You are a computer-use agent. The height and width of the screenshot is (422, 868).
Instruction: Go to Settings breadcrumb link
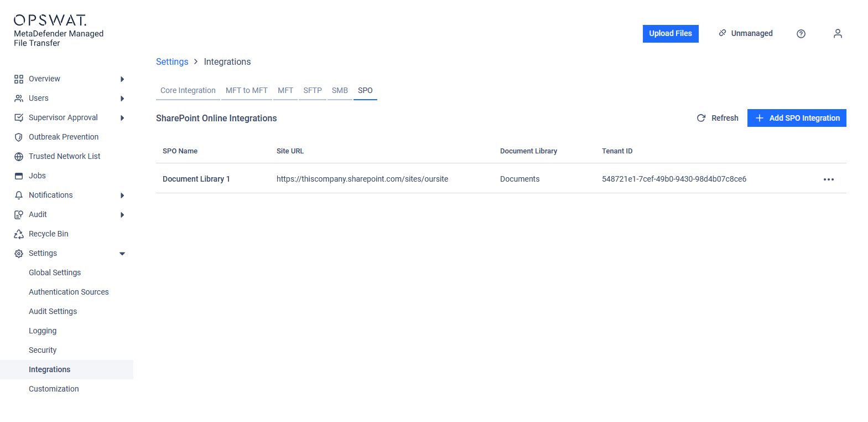(x=172, y=62)
